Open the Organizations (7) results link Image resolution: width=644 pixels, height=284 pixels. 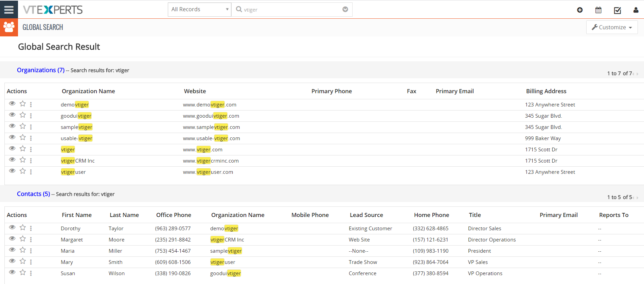point(41,70)
